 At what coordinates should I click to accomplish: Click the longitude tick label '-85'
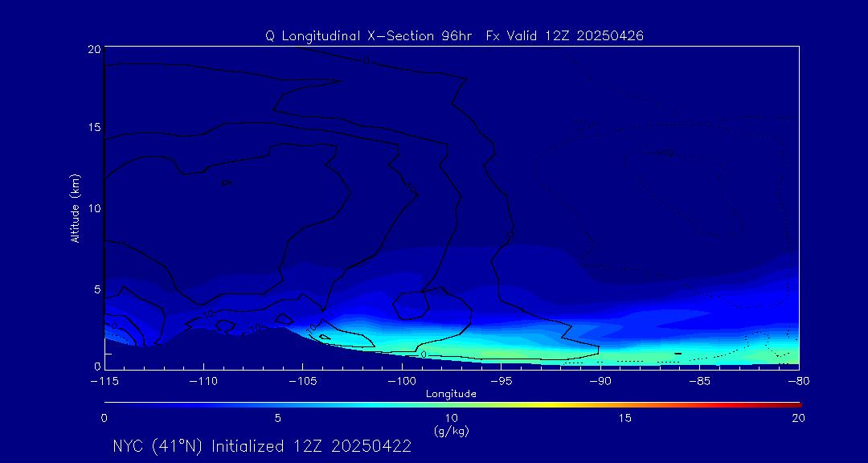click(x=700, y=382)
